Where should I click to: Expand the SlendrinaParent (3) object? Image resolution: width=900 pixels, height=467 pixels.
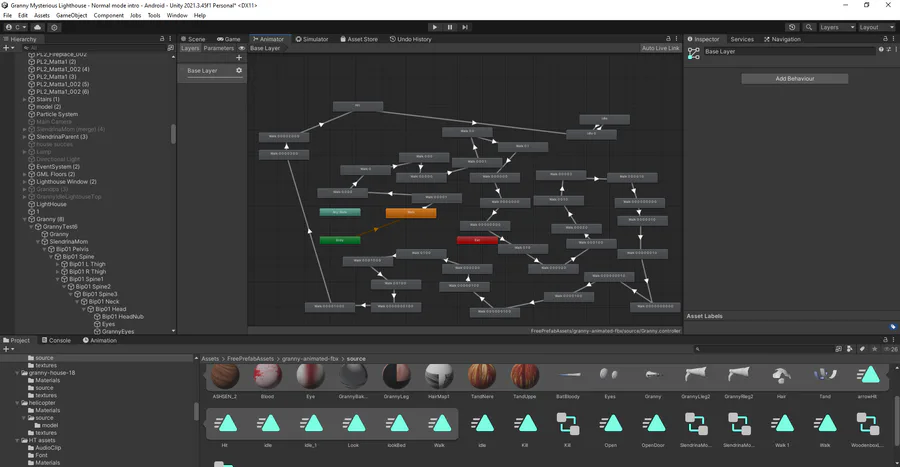pyautogui.click(x=25, y=137)
